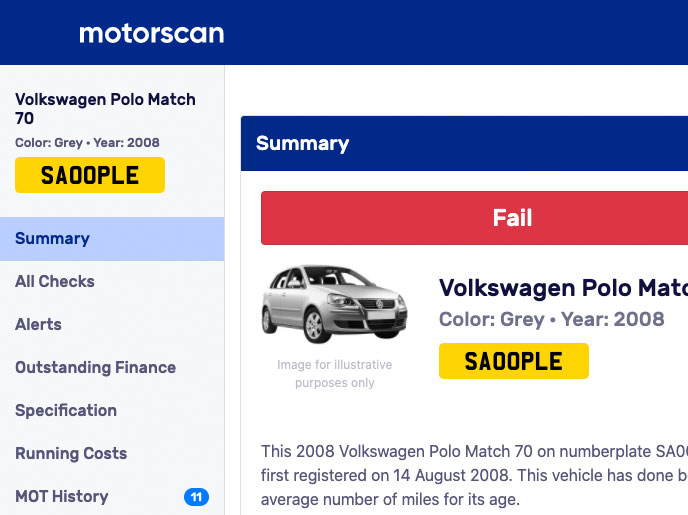688x515 pixels.
Task: Click the motorscan logo
Action: pyautogui.click(x=151, y=33)
